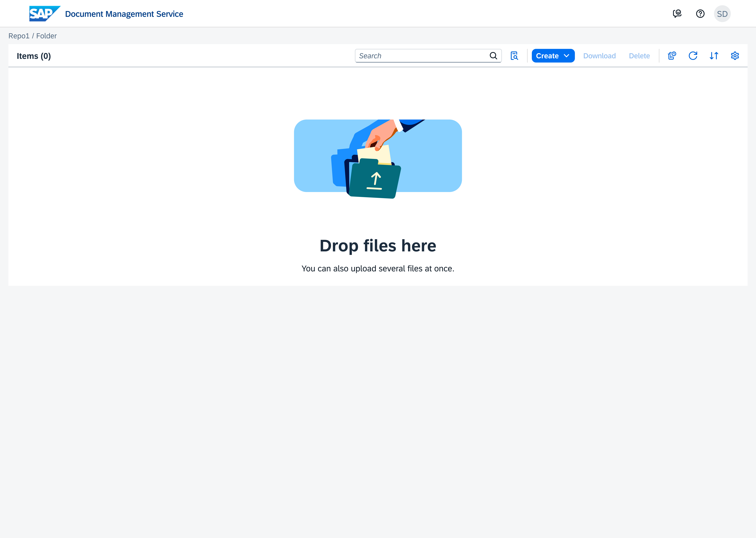
Task: Click the upload folder illustration
Action: (x=378, y=159)
